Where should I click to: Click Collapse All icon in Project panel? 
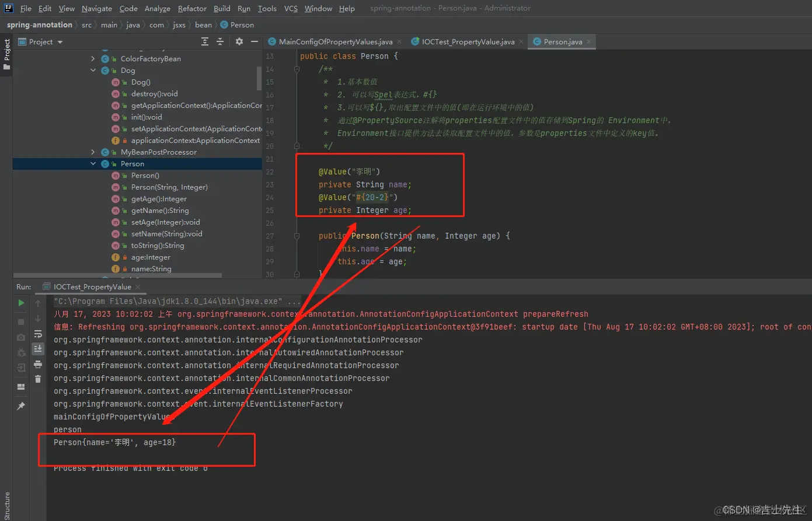tap(220, 41)
